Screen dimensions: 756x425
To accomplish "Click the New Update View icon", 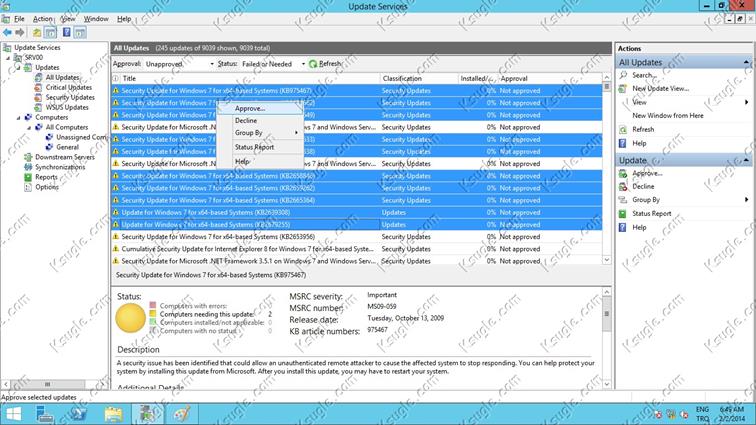I will pos(623,88).
